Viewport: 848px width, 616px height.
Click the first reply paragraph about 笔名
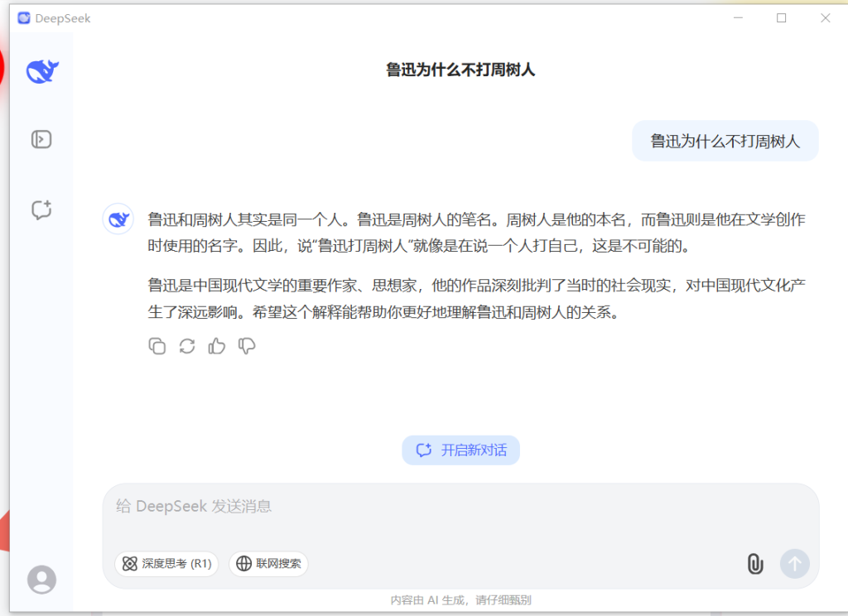(x=476, y=233)
